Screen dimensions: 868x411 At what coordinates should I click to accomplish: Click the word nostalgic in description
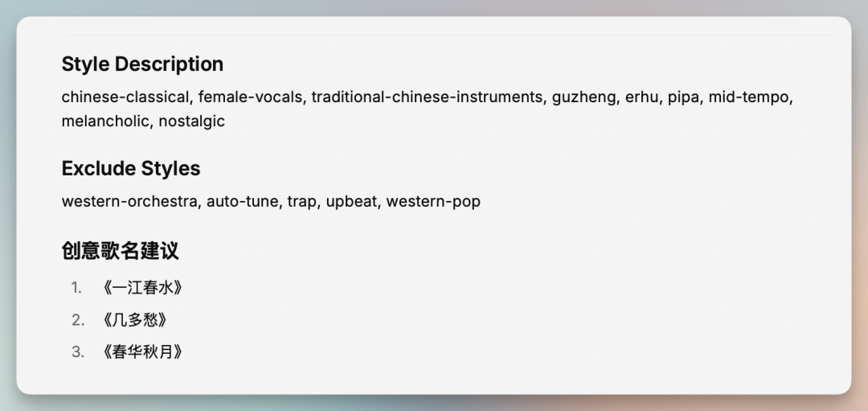tap(191, 121)
